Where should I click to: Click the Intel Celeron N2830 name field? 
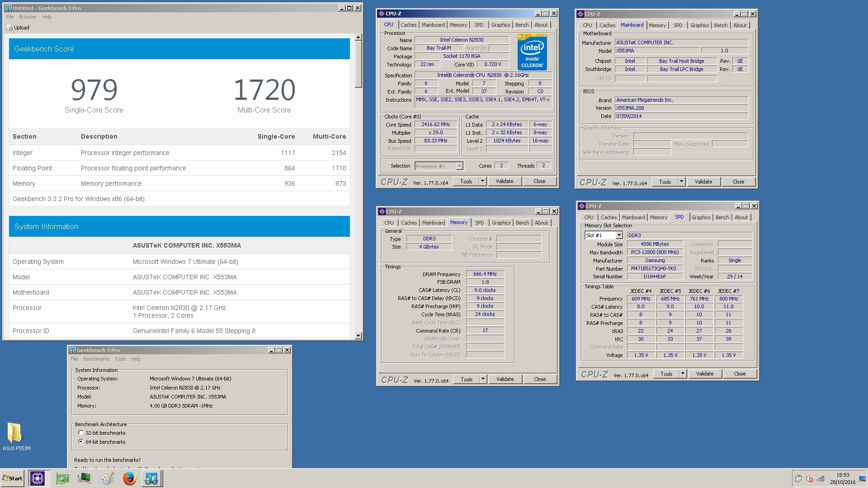(x=462, y=40)
